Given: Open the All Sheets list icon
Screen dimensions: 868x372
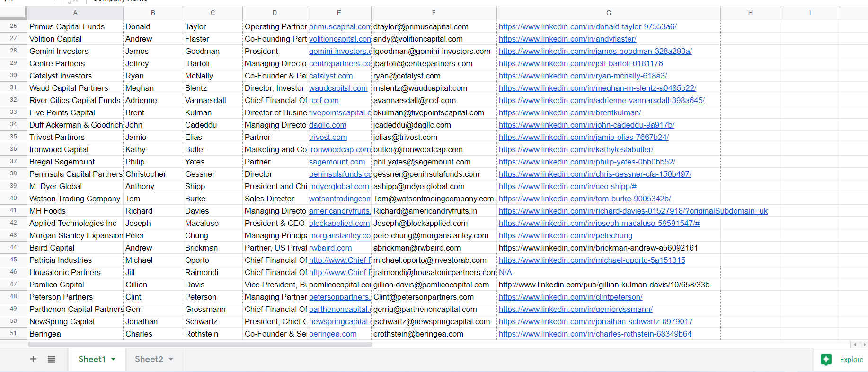Looking at the screenshot, I should [52, 359].
